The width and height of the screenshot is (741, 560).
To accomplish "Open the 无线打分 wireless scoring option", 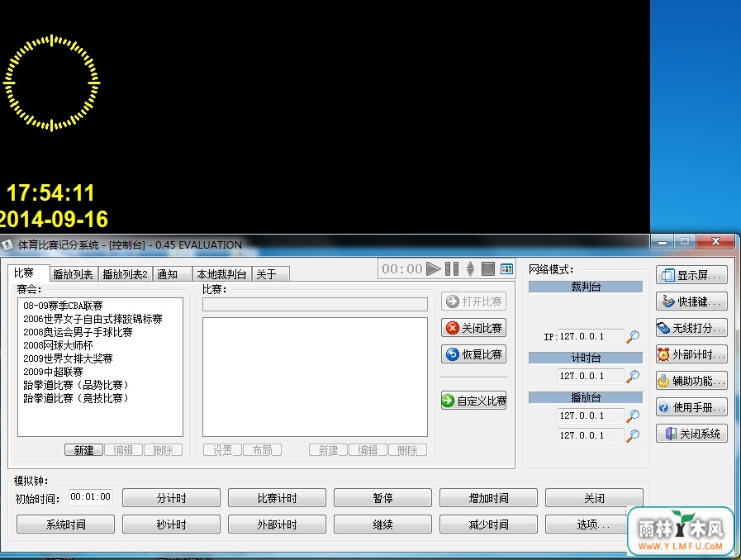I will (x=691, y=328).
